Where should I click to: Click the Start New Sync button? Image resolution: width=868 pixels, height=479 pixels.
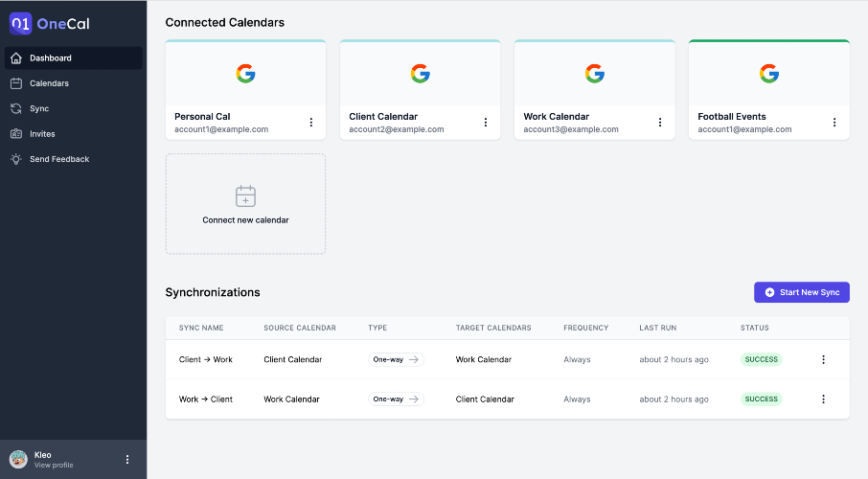tap(802, 292)
